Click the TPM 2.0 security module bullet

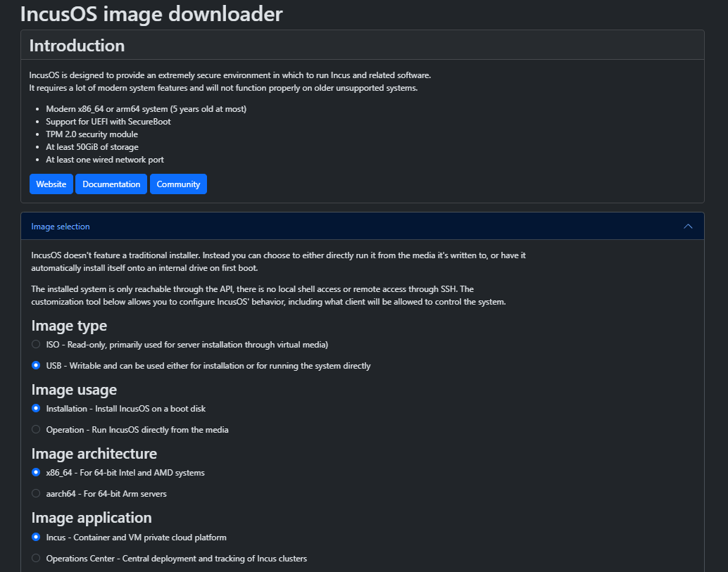(92, 134)
